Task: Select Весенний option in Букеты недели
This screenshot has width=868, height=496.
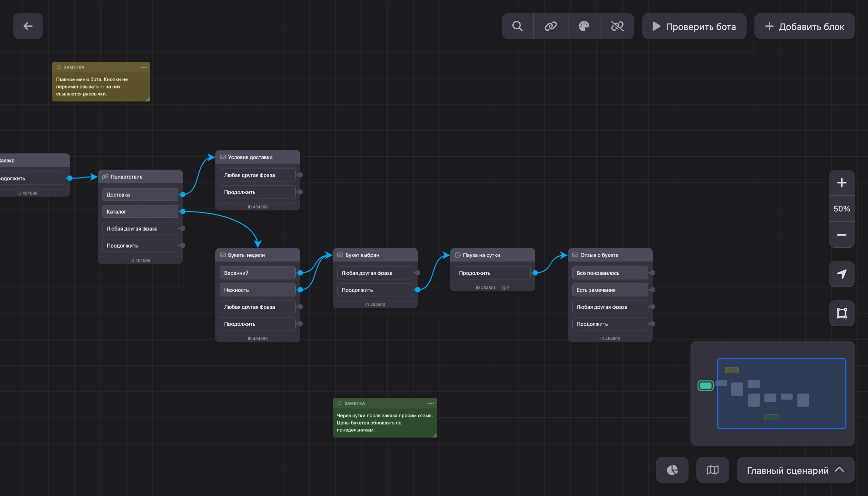Action: click(x=257, y=273)
